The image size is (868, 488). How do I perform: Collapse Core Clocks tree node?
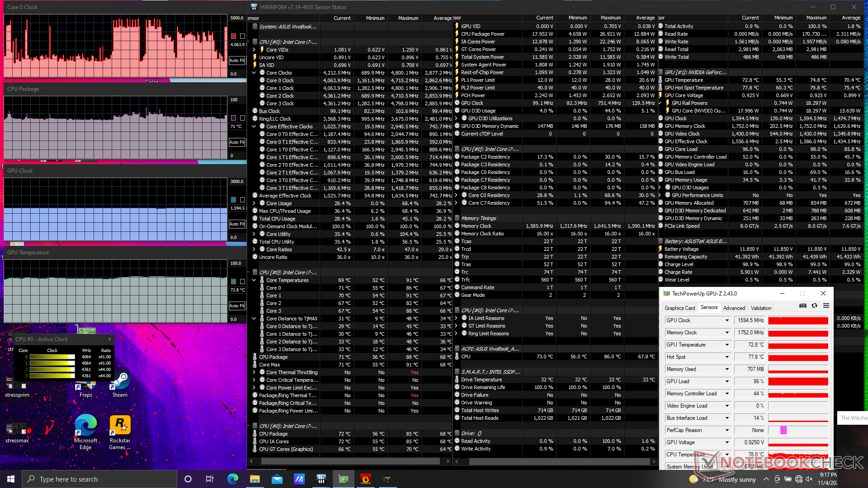pyautogui.click(x=254, y=73)
